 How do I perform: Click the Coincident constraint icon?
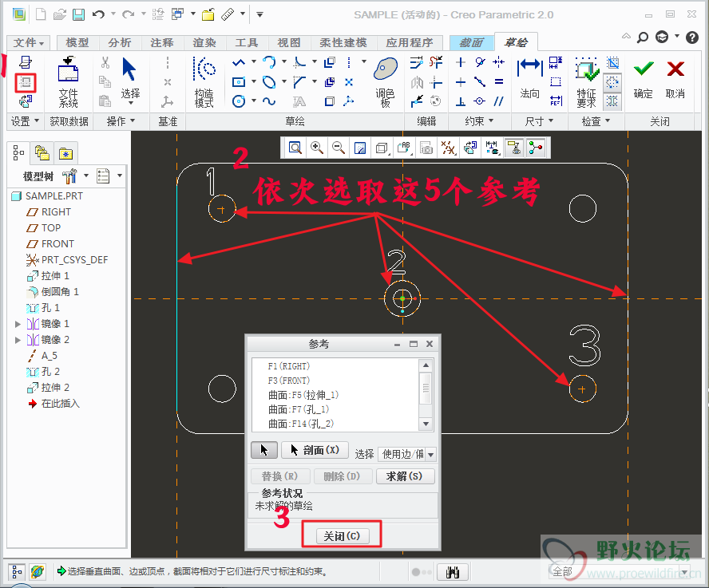click(480, 101)
